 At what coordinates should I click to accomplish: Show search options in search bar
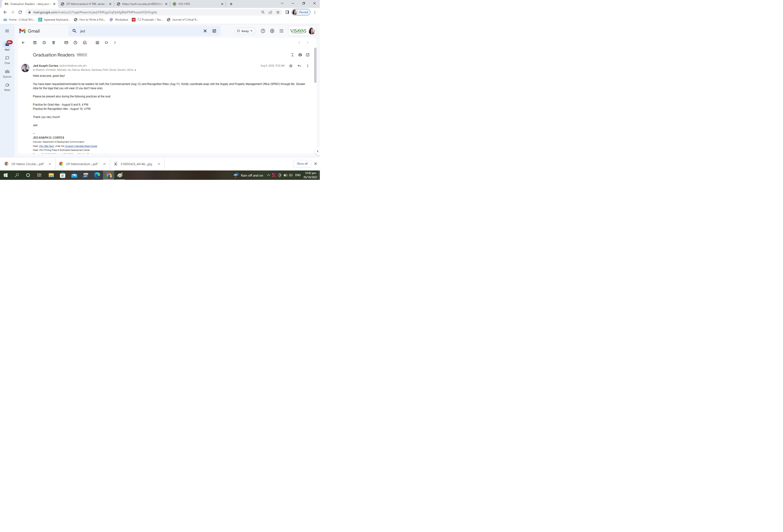pyautogui.click(x=214, y=31)
